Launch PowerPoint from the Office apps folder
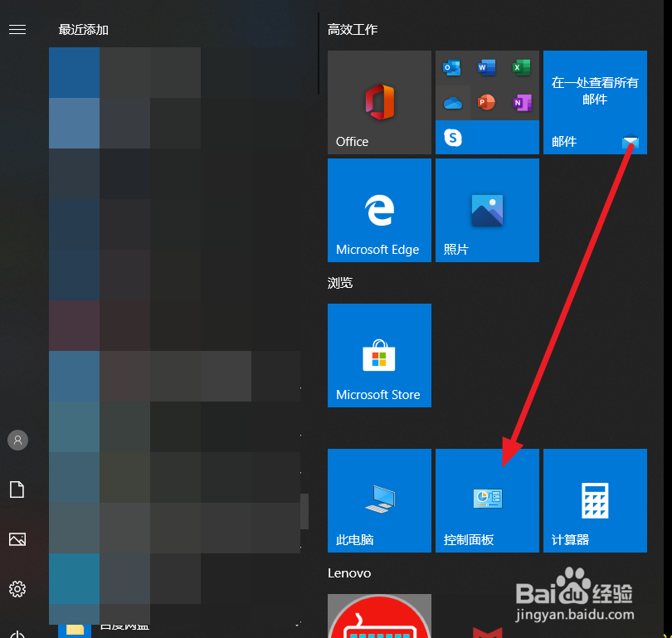This screenshot has width=672, height=638. tap(487, 103)
